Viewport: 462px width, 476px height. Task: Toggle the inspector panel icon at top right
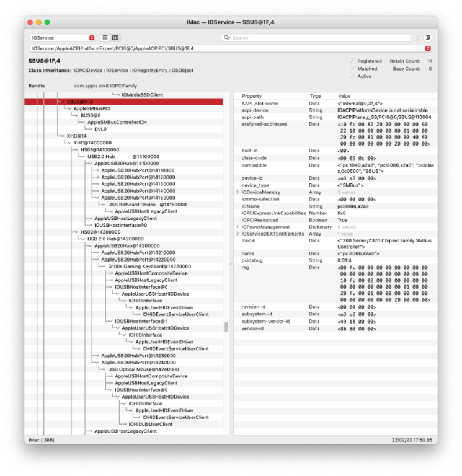pyautogui.click(x=428, y=38)
